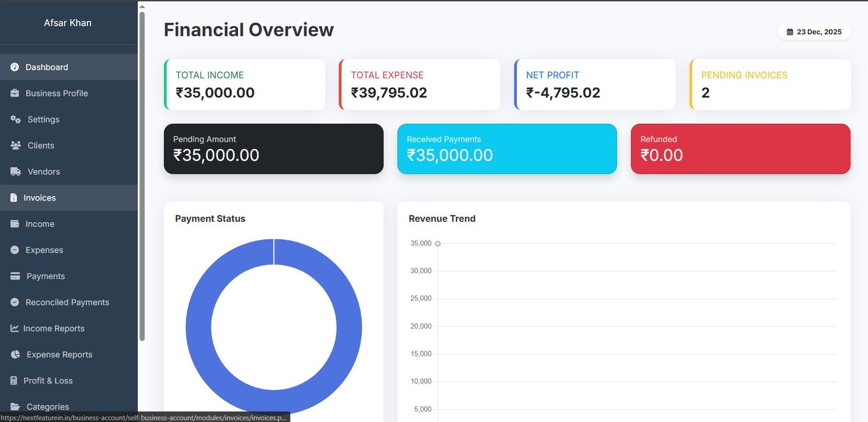Click the Payments credit card icon
The width and height of the screenshot is (868, 422).
[x=15, y=276]
